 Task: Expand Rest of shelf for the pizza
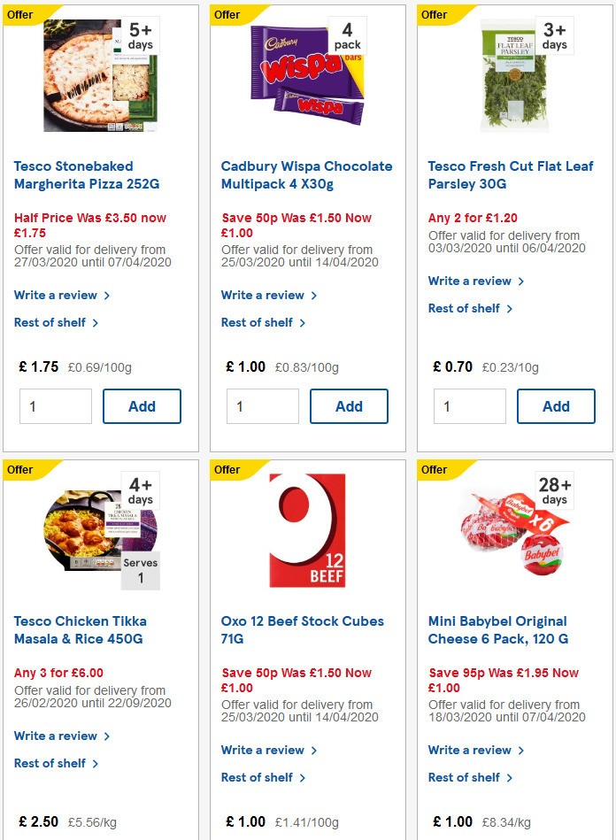point(51,322)
